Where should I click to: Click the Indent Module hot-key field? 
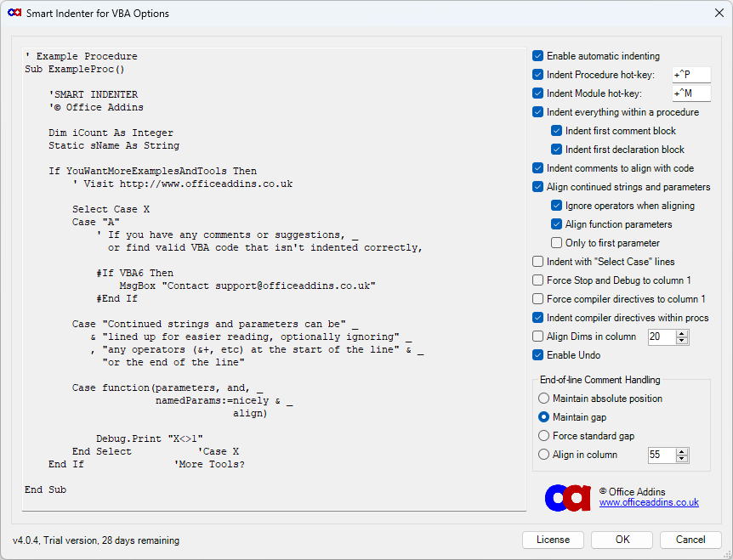point(690,93)
